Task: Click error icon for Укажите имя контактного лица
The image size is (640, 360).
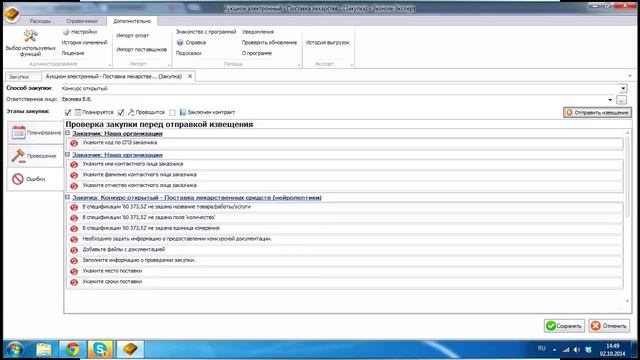Action: coord(74,164)
